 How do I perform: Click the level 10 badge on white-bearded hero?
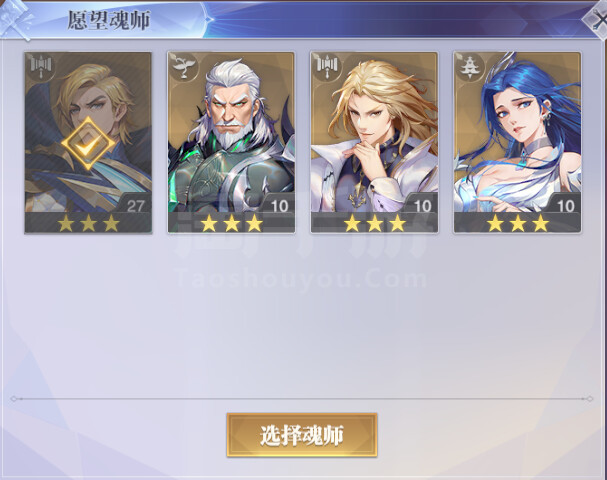click(279, 205)
